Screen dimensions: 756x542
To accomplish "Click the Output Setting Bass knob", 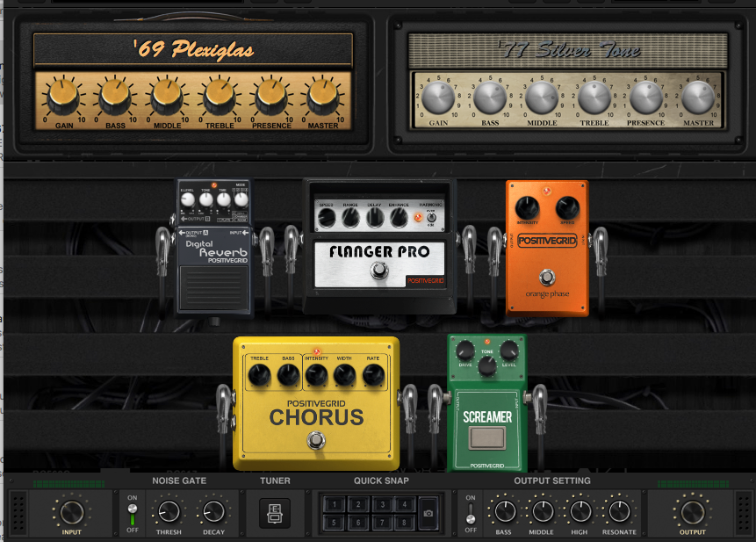I will tap(504, 511).
